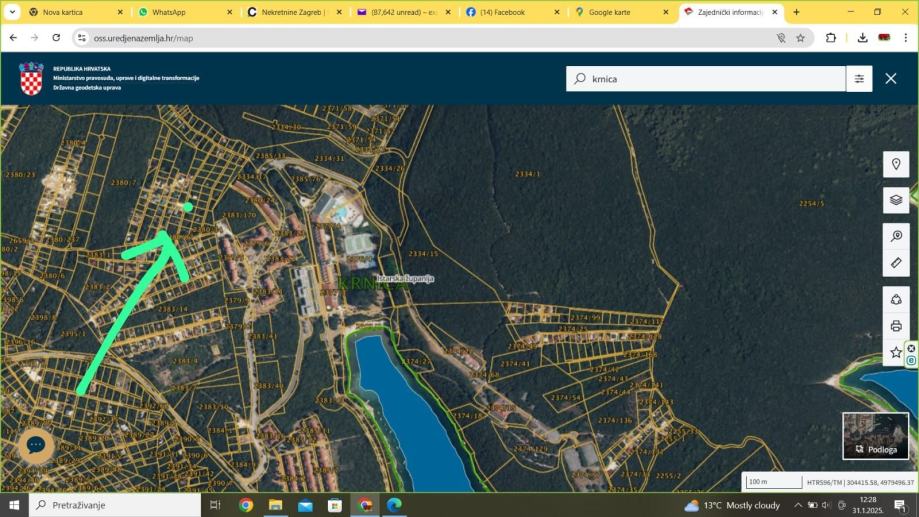This screenshot has height=517, width=919.
Task: Toggle the location permission icon in address bar
Action: click(x=781, y=37)
